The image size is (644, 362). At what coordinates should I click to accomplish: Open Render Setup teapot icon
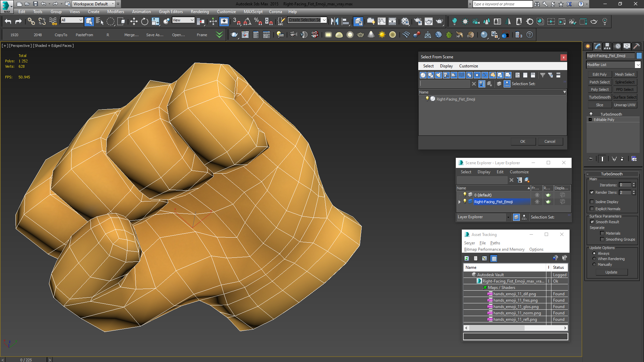coord(418,21)
